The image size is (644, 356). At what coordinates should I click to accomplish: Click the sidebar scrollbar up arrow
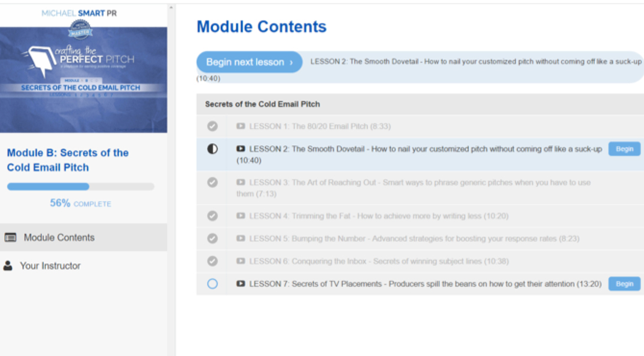pos(171,8)
